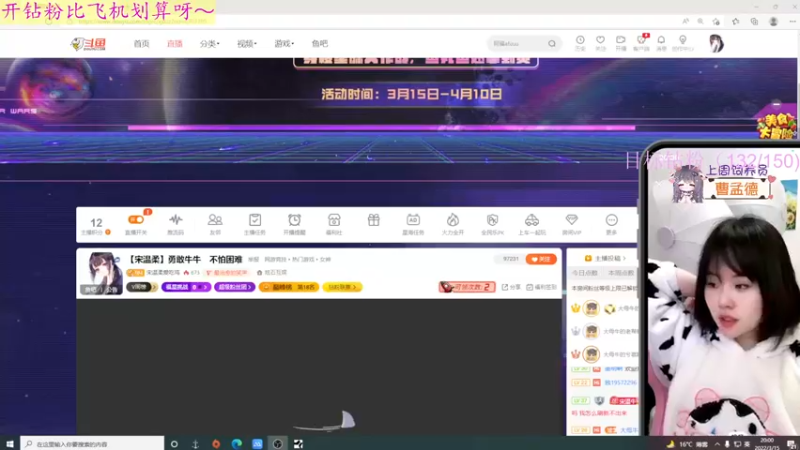Focus the Windows taskbar search box

pyautogui.click(x=92, y=444)
